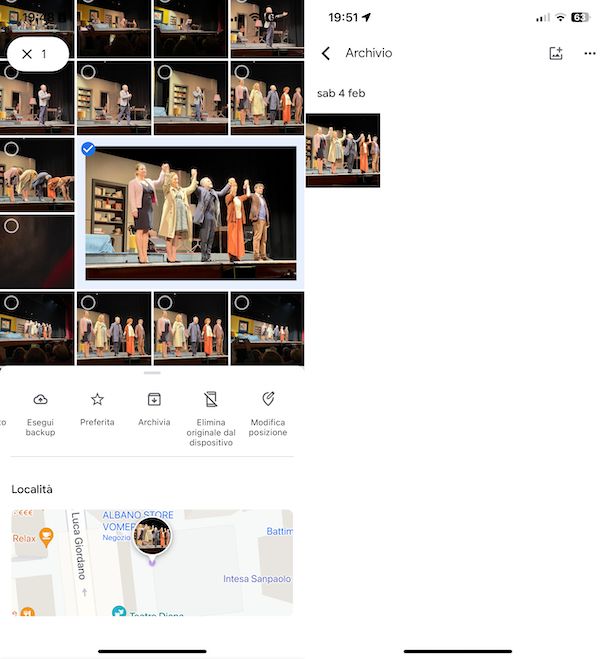Tap Elimina originale dal dispositivo icon
The height and width of the screenshot is (659, 610).
(211, 399)
